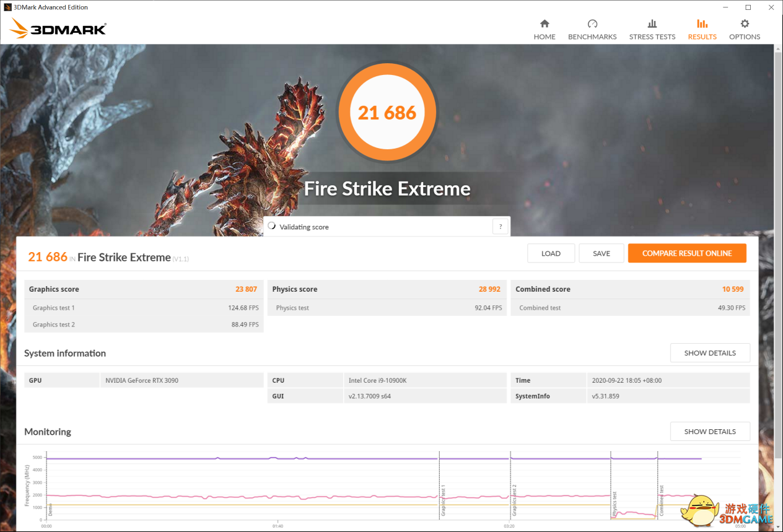
Task: Click the 3DMark logo in the header
Action: point(58,28)
